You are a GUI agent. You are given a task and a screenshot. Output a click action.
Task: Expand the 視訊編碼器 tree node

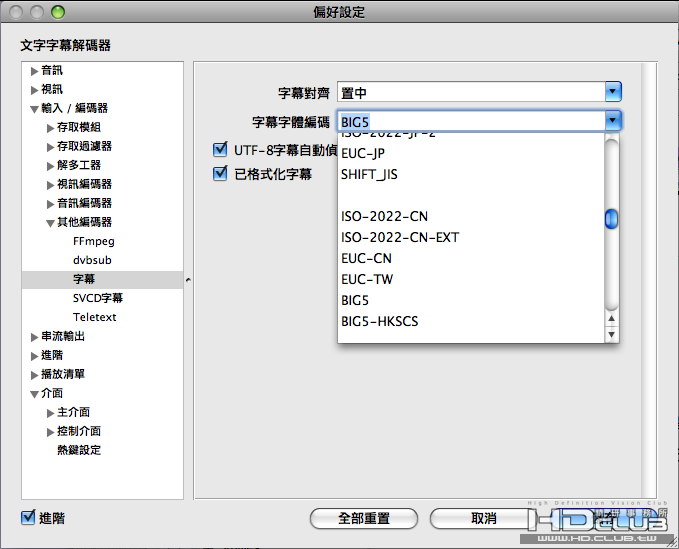pyautogui.click(x=51, y=185)
